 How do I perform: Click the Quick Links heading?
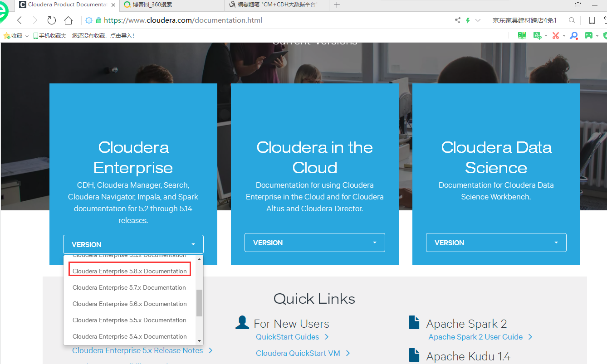pyautogui.click(x=314, y=298)
